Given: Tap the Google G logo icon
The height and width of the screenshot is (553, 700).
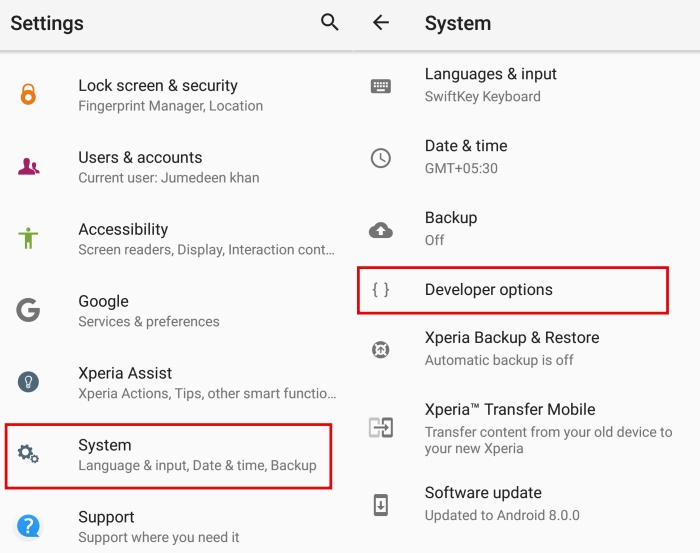Looking at the screenshot, I should (x=28, y=310).
